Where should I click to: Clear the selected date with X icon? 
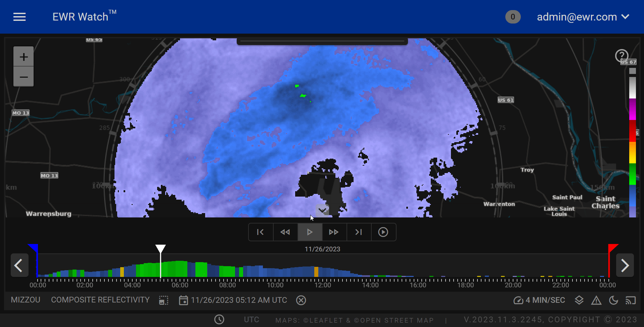click(301, 300)
